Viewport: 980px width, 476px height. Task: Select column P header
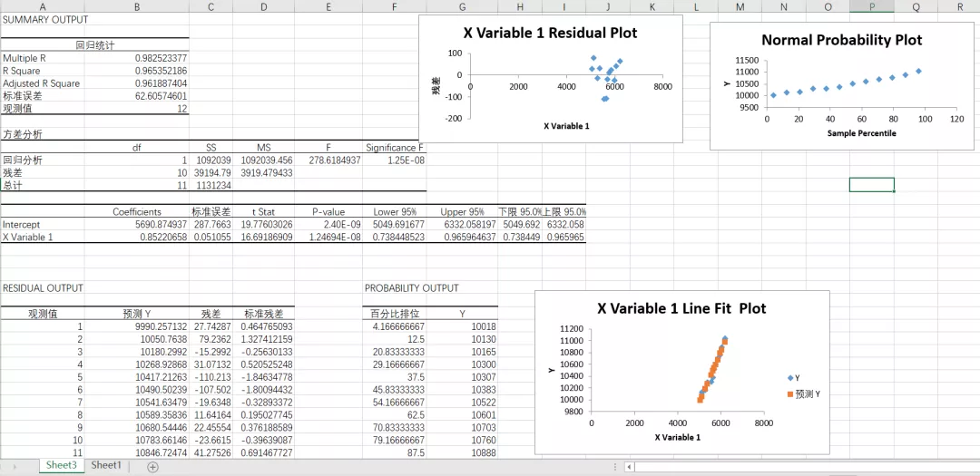pos(871,7)
